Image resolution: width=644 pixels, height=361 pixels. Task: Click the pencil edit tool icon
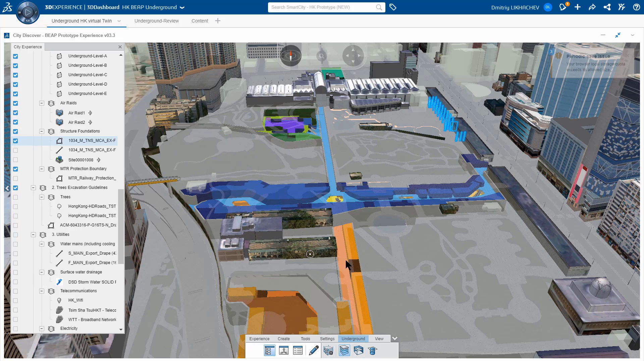[314, 351]
